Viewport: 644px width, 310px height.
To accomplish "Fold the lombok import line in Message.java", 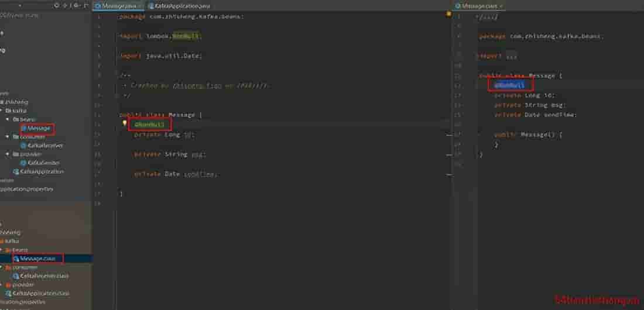I will click(119, 36).
